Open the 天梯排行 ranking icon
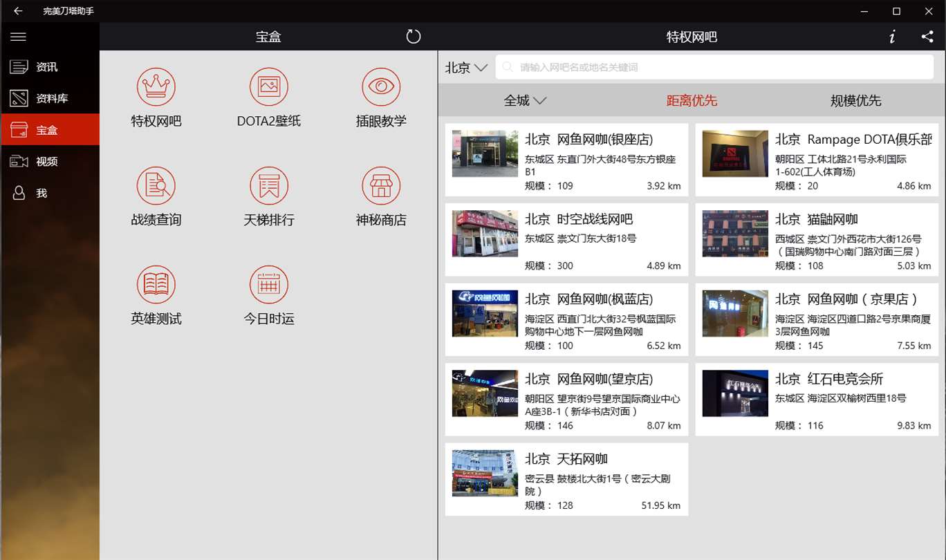The width and height of the screenshot is (946, 560). (x=269, y=185)
